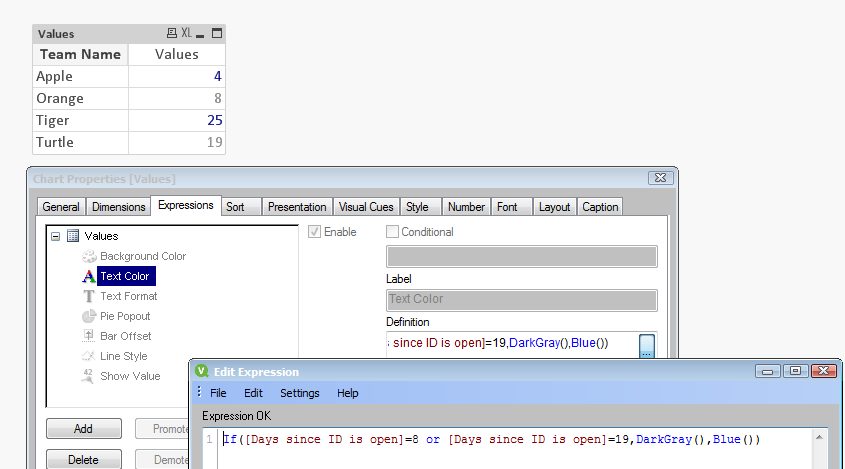Click the Line Style icon
The height and width of the screenshot is (469, 845).
pyautogui.click(x=88, y=356)
